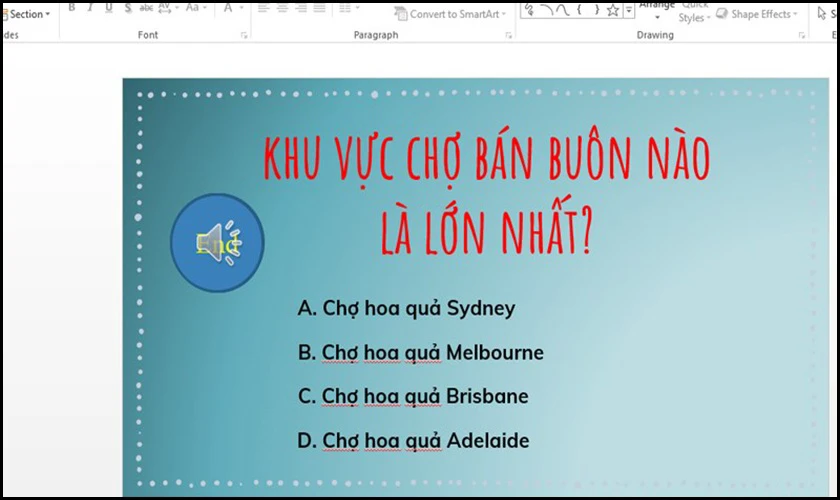
Task: Open Drawing dialog launcher
Action: pyautogui.click(x=802, y=35)
